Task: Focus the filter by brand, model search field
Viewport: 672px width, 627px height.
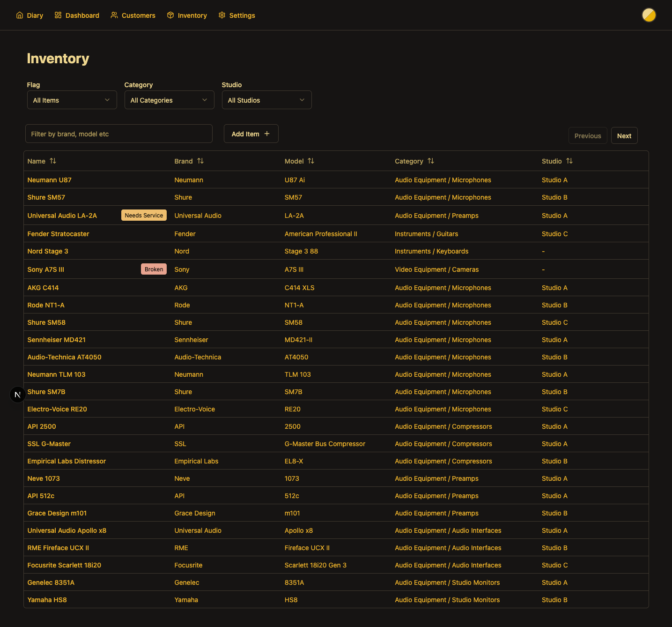Action: [x=118, y=134]
